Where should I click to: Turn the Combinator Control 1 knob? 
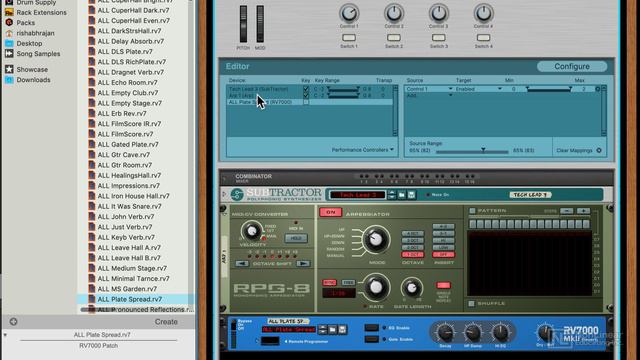(x=349, y=13)
